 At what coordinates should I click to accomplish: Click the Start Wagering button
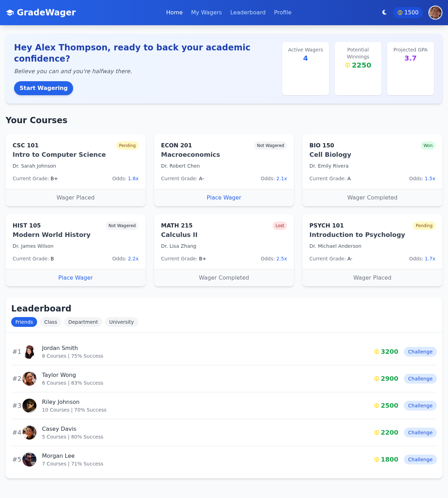point(43,88)
